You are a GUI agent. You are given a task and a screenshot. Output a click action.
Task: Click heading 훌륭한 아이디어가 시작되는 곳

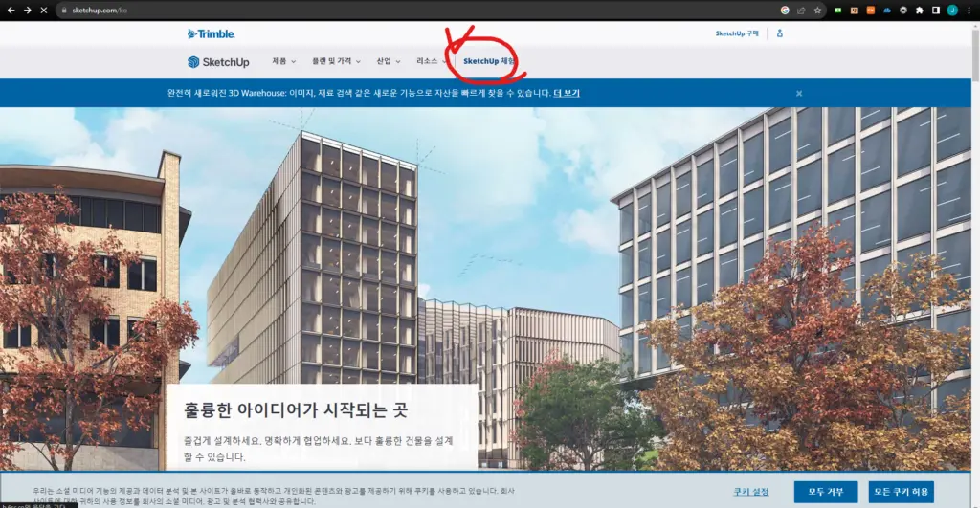(296, 410)
